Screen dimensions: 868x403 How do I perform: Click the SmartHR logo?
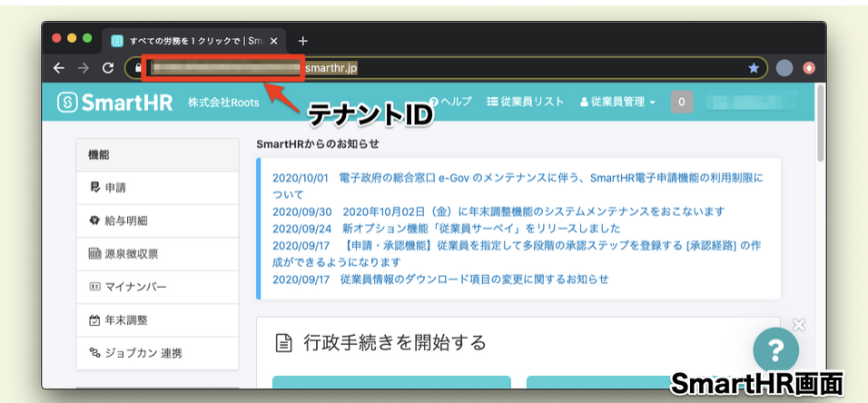(113, 103)
